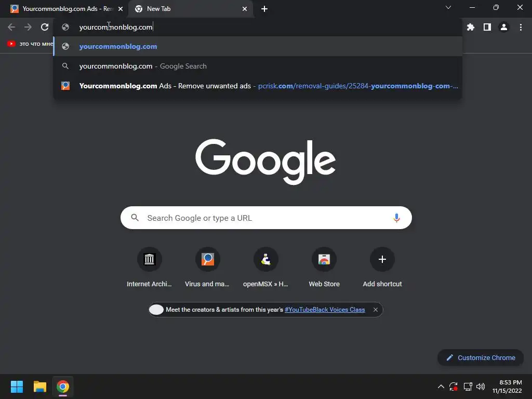This screenshot has height=399, width=532.
Task: Open a new tab with the plus button
Action: point(264,9)
